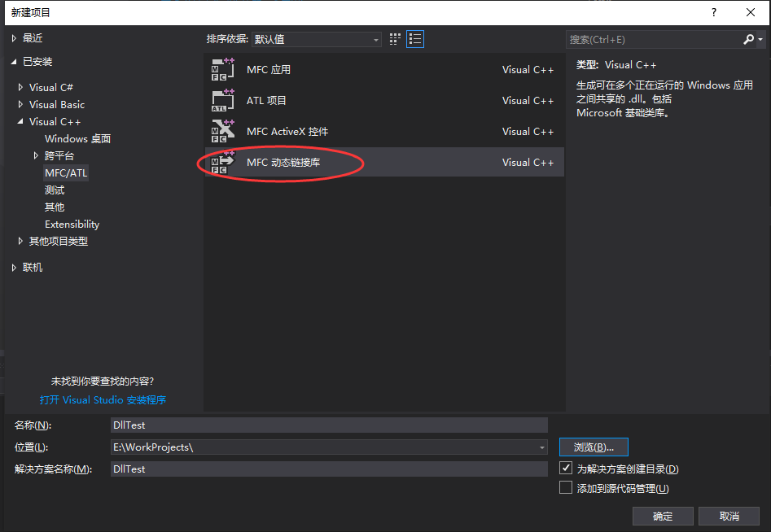771x532 pixels.
Task: Click into the 搜索(Ctrl+E) search box
Action: point(654,39)
